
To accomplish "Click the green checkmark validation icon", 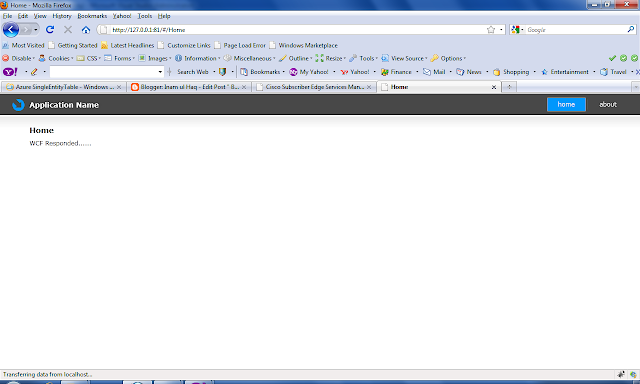I will (612, 58).
